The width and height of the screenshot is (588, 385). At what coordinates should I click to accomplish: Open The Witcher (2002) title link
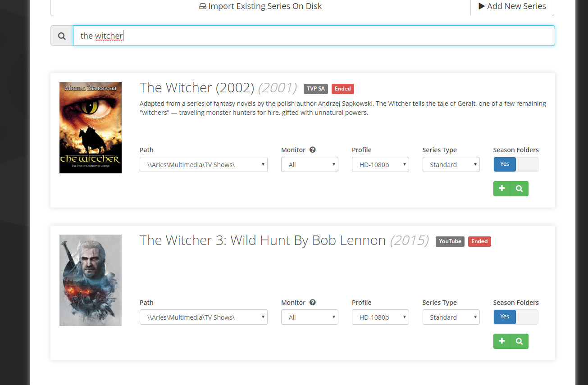(197, 88)
